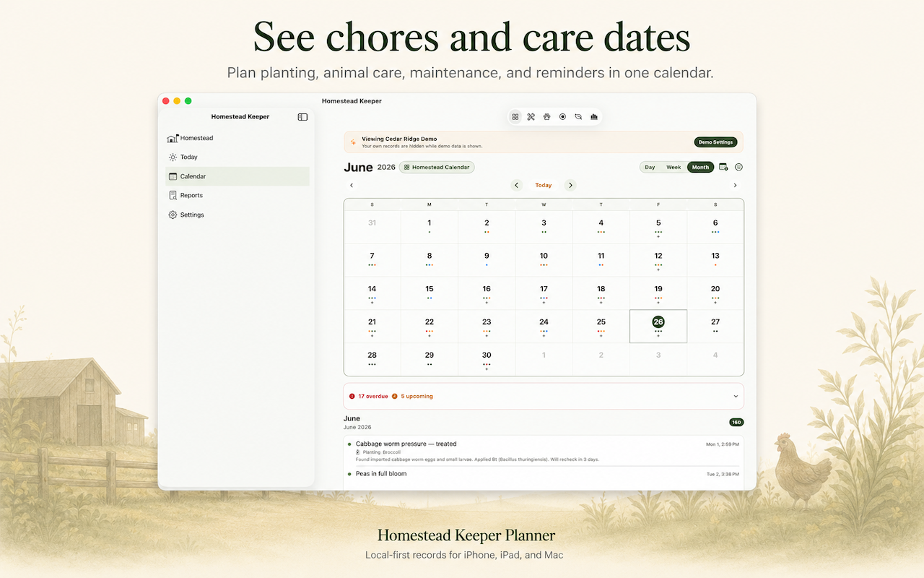This screenshot has width=924, height=578.
Task: Click the sparkle icon in the demo banner
Action: point(353,142)
